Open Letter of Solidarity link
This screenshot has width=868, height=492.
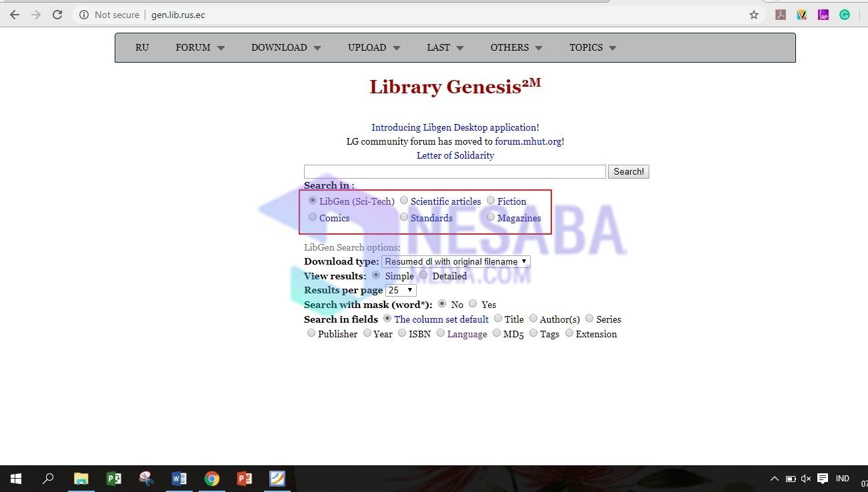click(455, 155)
